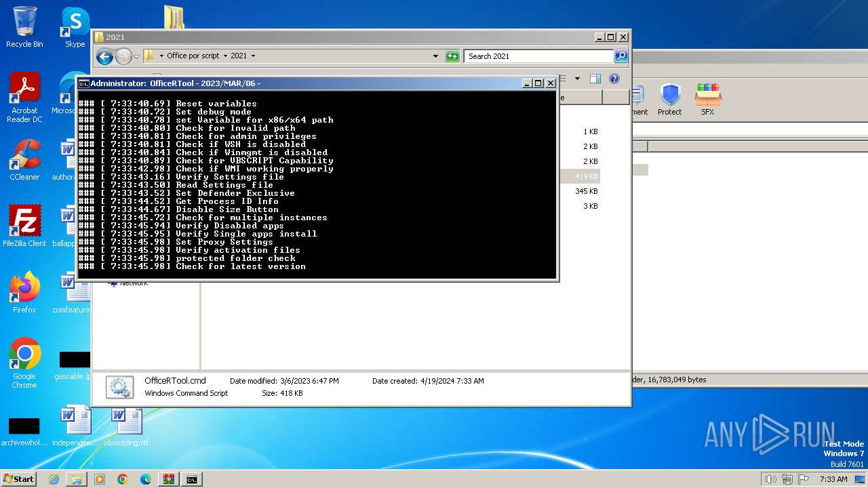Refresh the 2021 folder view
This screenshot has height=488, width=868.
click(452, 56)
